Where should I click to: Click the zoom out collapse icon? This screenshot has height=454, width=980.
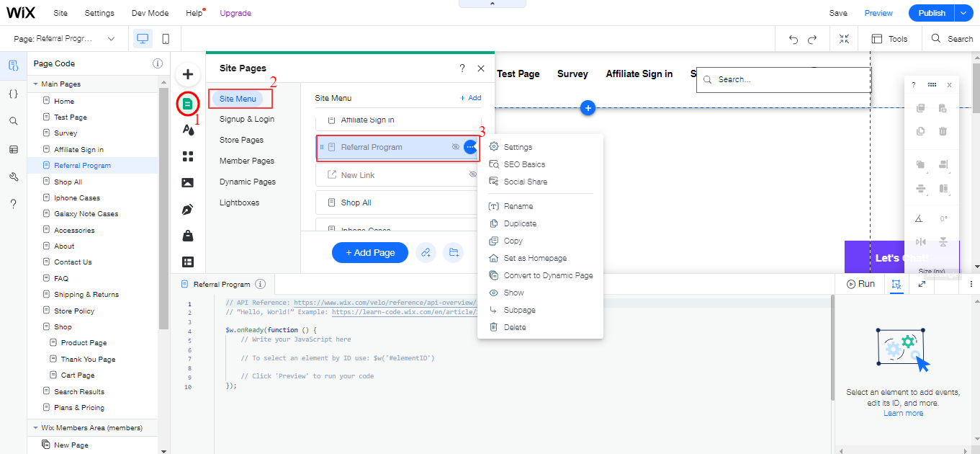(x=844, y=39)
